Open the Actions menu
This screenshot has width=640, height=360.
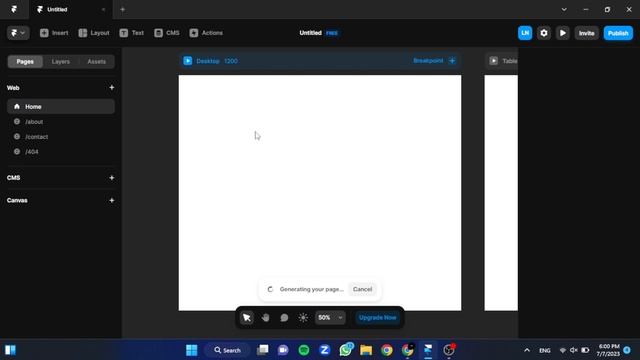point(206,33)
